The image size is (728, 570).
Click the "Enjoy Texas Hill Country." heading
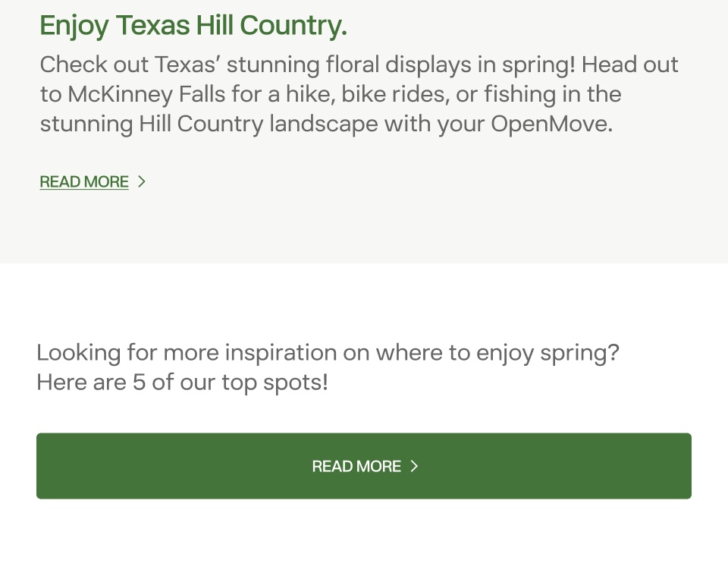[193, 26]
